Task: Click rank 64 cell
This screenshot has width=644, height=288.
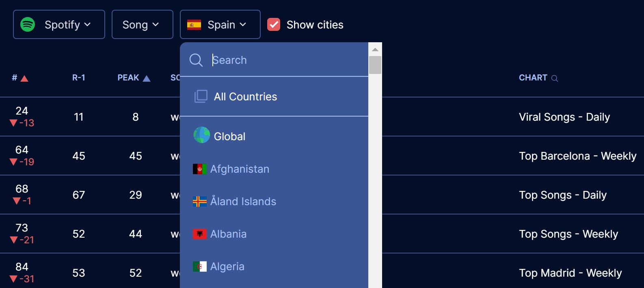Action: (x=22, y=150)
